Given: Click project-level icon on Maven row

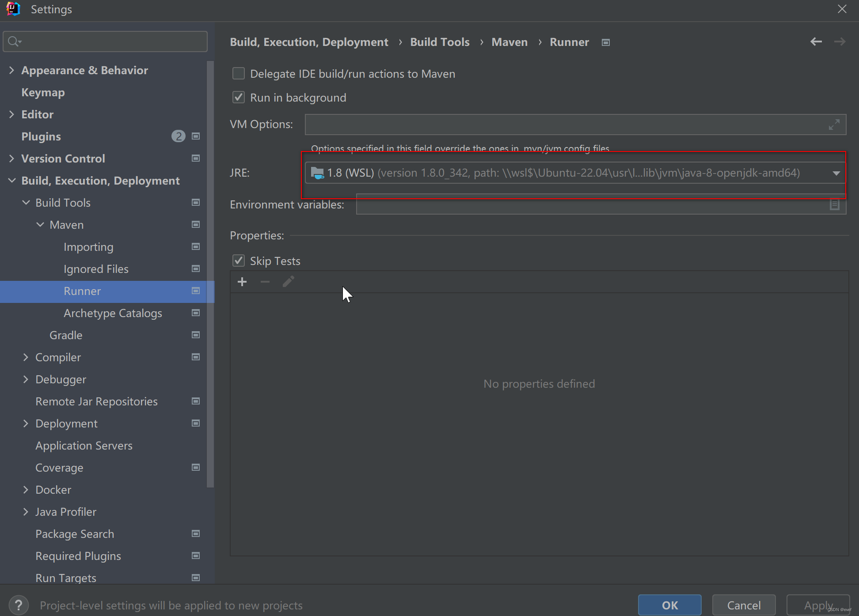Looking at the screenshot, I should [x=196, y=224].
